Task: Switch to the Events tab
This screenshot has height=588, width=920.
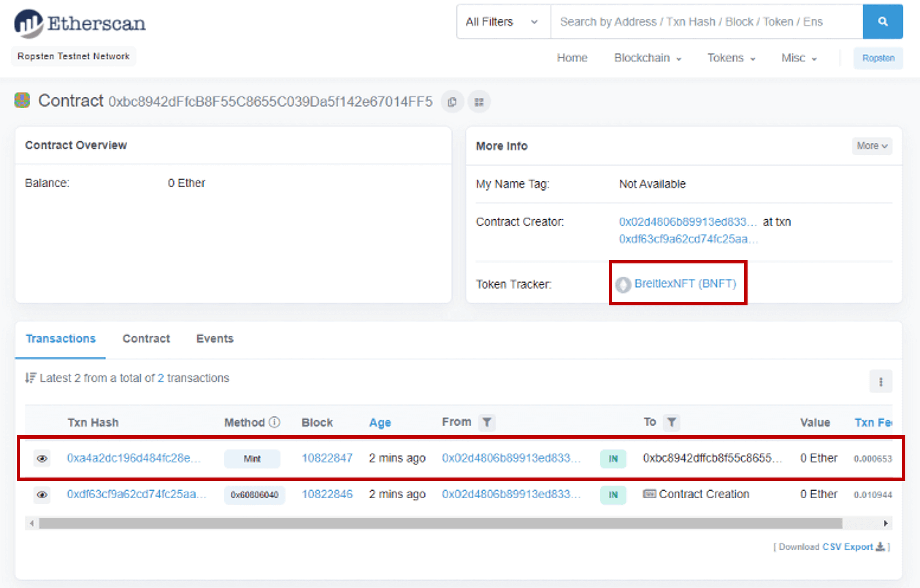Action: click(215, 339)
